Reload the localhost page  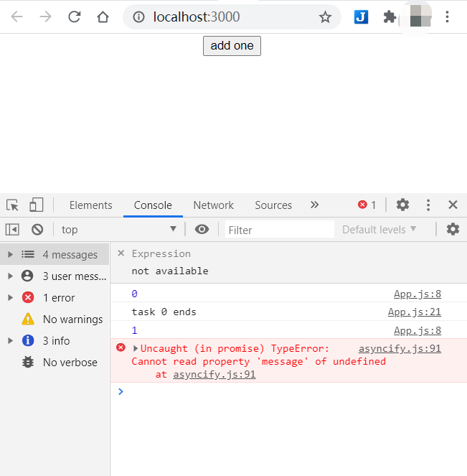point(75,17)
